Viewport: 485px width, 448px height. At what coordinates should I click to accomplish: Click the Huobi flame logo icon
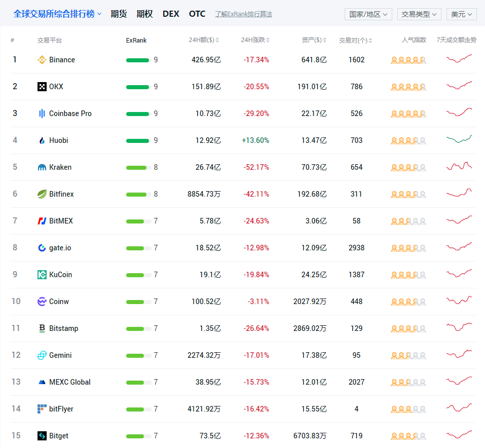[x=42, y=140]
